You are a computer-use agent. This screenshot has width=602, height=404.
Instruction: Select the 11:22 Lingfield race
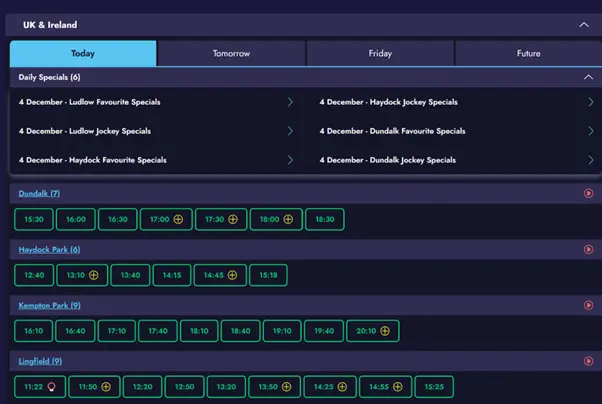coord(39,387)
